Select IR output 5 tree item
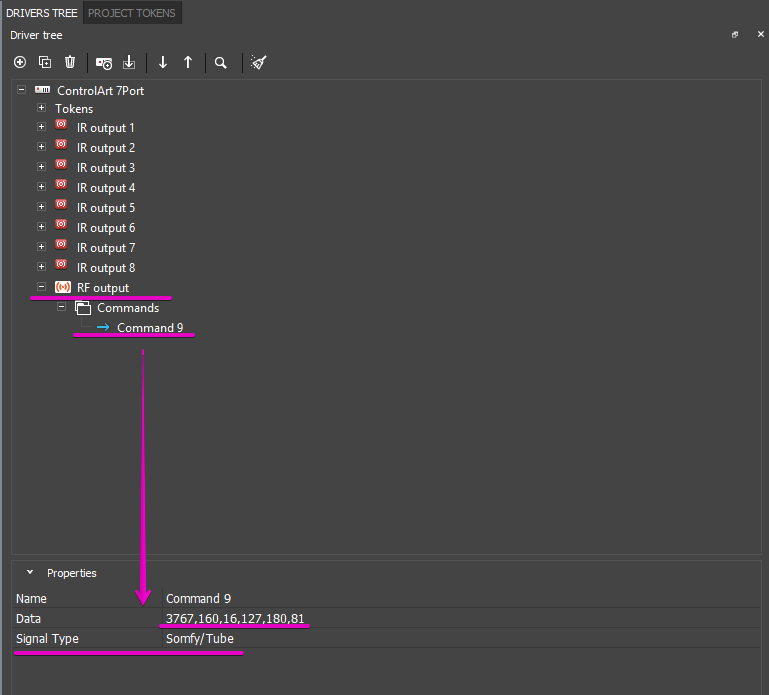Image resolution: width=769 pixels, height=695 pixels. 106,208
